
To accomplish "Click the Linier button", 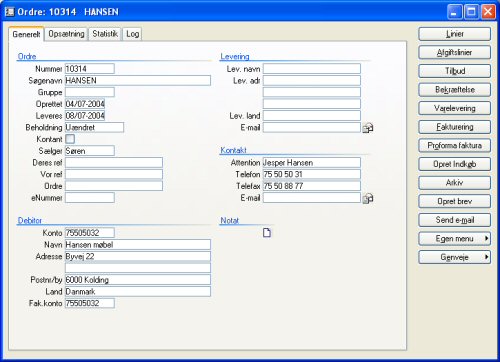I will [x=455, y=34].
